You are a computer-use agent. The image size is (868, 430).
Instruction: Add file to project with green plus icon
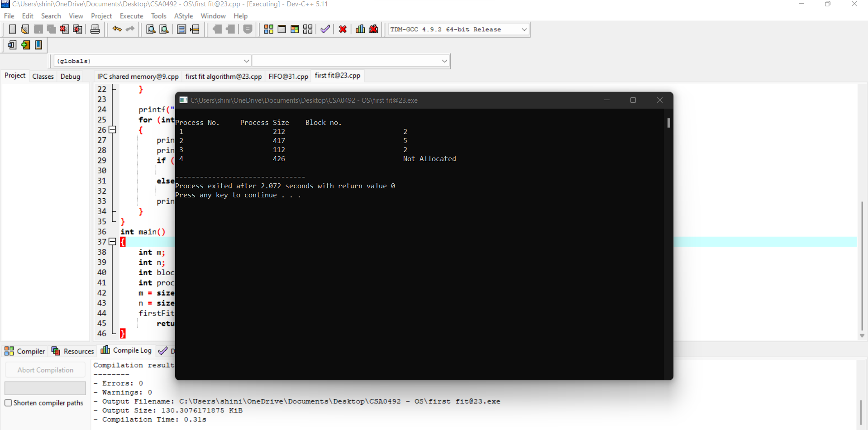coord(25,45)
